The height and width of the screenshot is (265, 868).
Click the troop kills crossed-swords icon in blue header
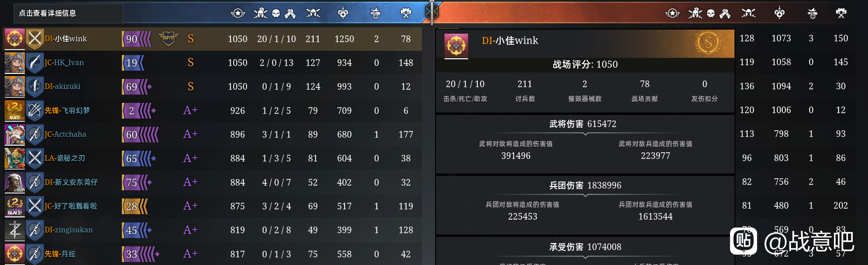pyautogui.click(x=313, y=14)
